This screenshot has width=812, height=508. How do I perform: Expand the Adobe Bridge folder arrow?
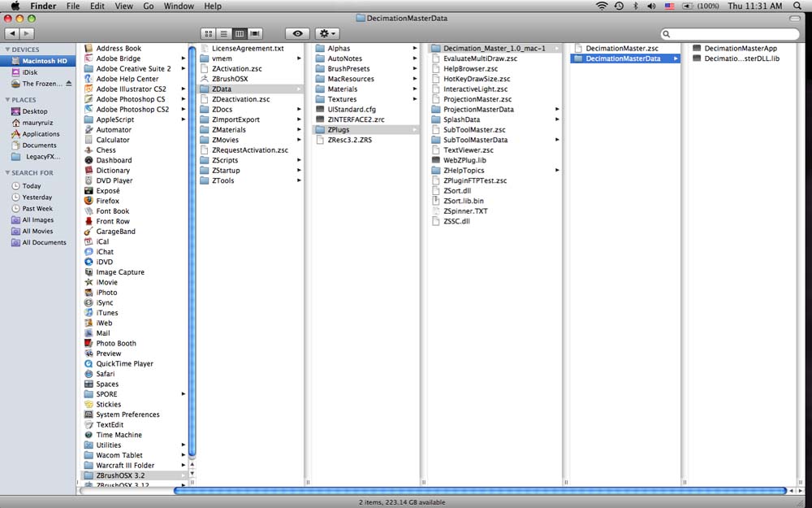click(x=183, y=59)
